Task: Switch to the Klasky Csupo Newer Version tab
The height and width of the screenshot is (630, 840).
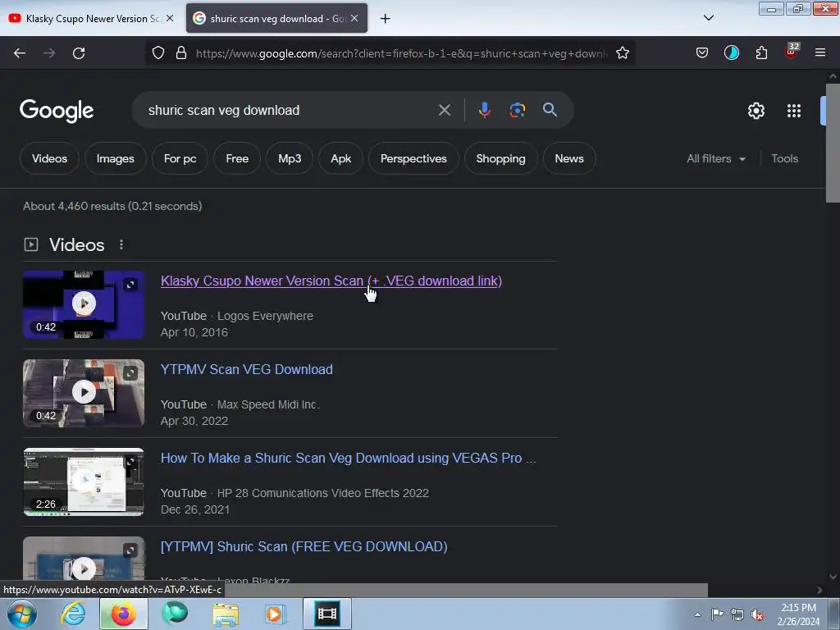Action: tap(92, 18)
